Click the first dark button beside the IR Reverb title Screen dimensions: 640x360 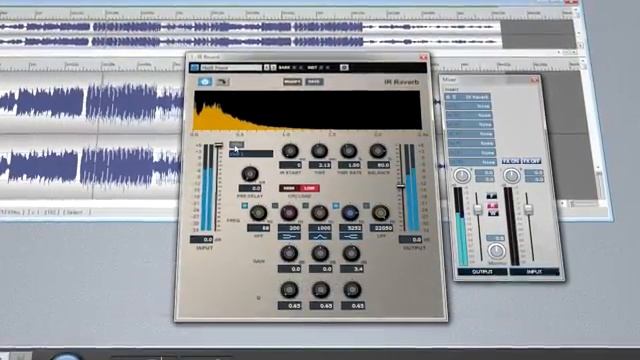tap(292, 82)
